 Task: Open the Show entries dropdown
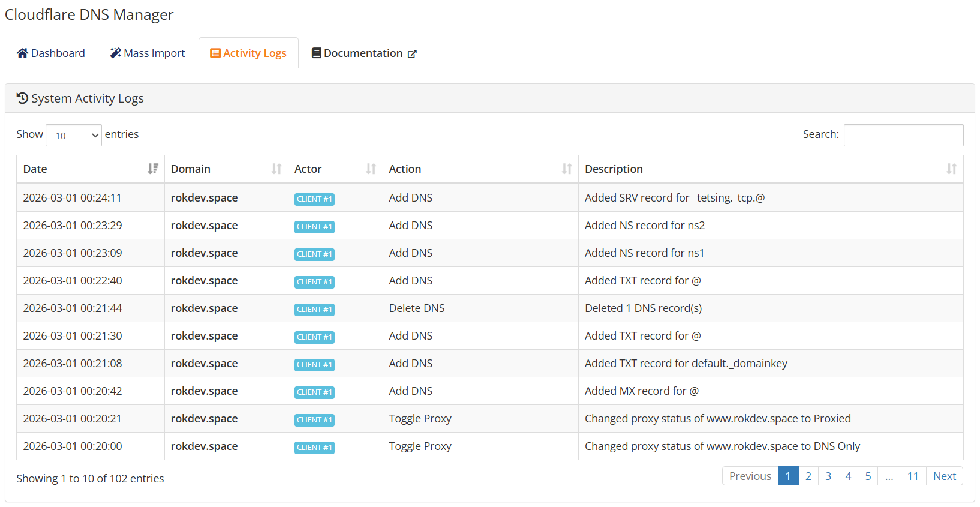pos(74,135)
